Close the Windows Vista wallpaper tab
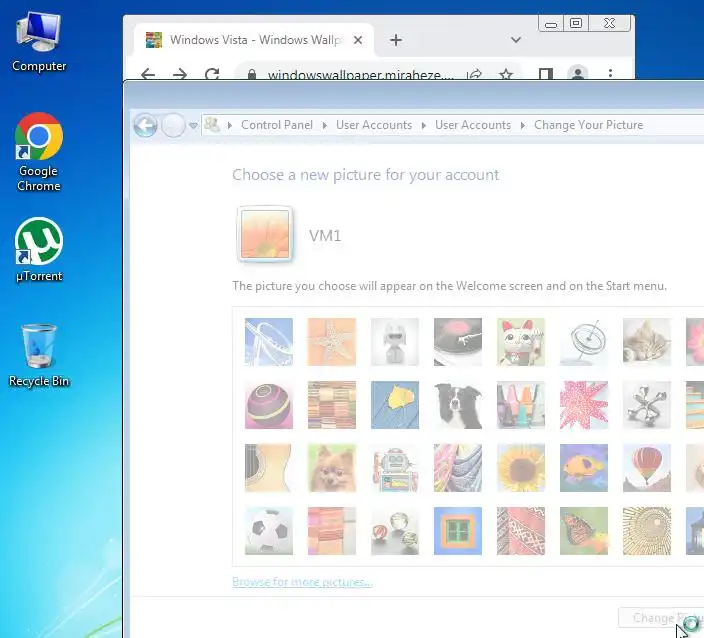The width and height of the screenshot is (704, 638). pos(358,40)
